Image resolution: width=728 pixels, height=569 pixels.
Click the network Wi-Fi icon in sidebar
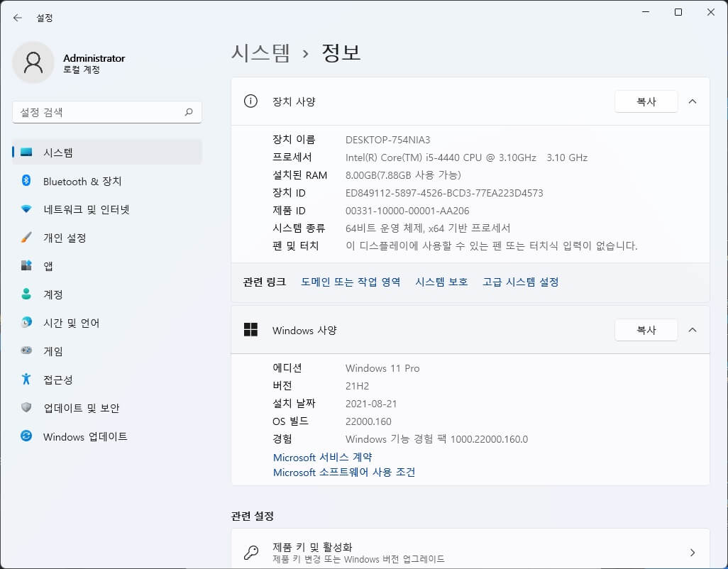(26, 209)
